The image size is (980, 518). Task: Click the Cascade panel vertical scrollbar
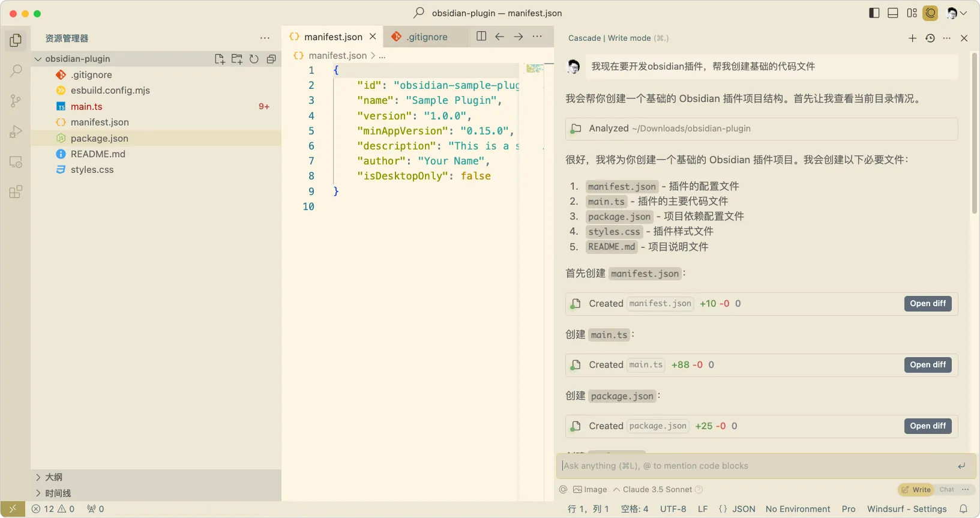click(x=974, y=133)
